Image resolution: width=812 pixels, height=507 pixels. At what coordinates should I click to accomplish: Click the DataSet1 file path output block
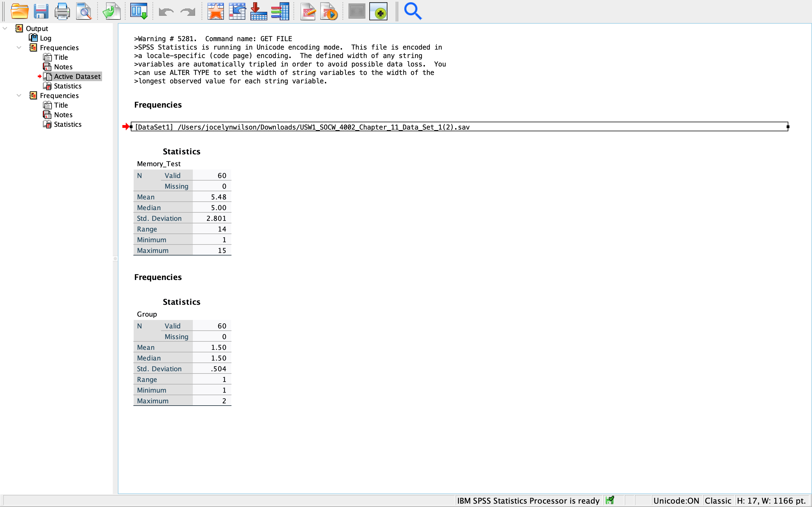[x=302, y=127]
